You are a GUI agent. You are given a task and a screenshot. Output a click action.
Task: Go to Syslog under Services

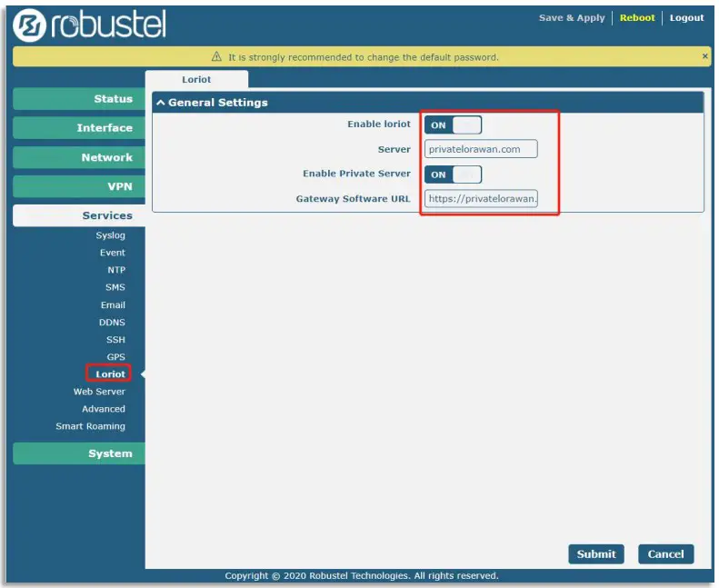coord(110,235)
